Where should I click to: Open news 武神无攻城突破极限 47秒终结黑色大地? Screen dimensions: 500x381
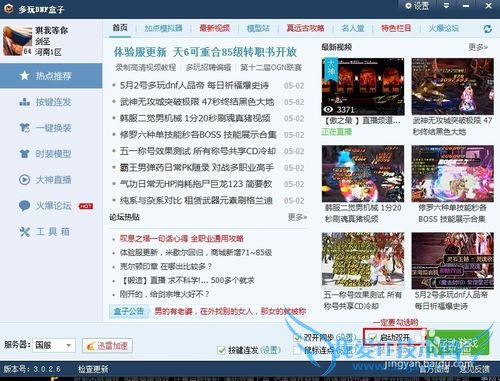click(197, 102)
